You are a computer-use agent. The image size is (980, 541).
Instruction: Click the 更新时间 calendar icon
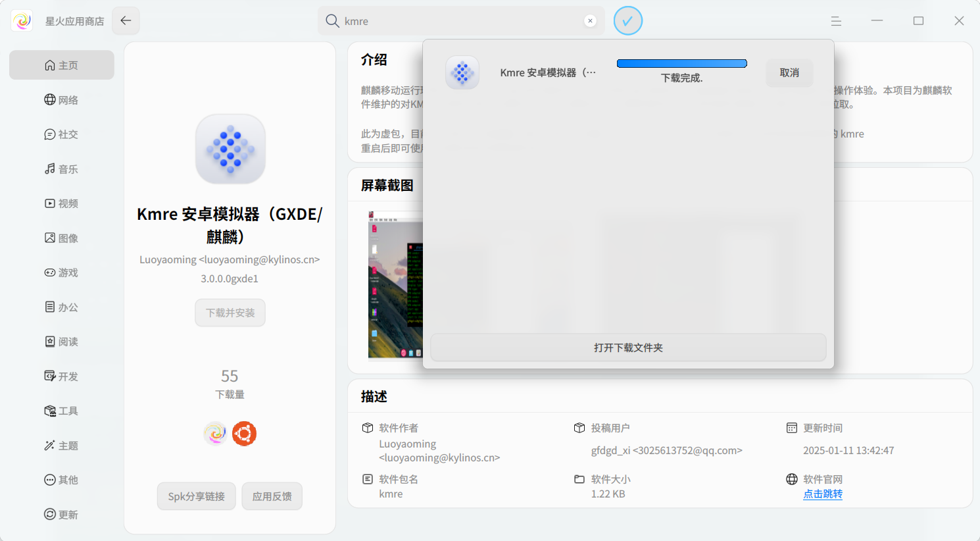[x=792, y=428]
